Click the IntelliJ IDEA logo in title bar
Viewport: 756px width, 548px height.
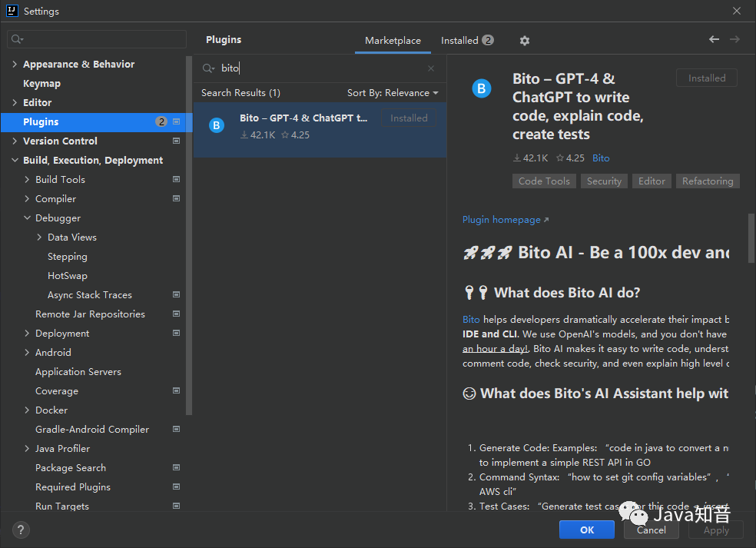pyautogui.click(x=12, y=11)
